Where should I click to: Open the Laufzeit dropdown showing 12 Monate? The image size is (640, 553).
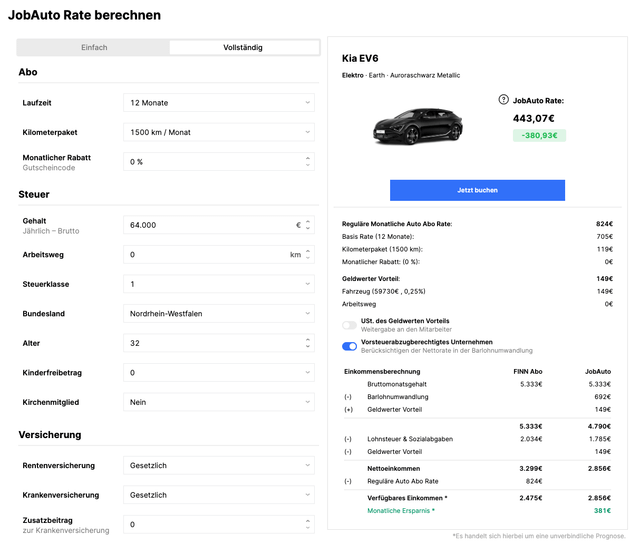(x=219, y=103)
